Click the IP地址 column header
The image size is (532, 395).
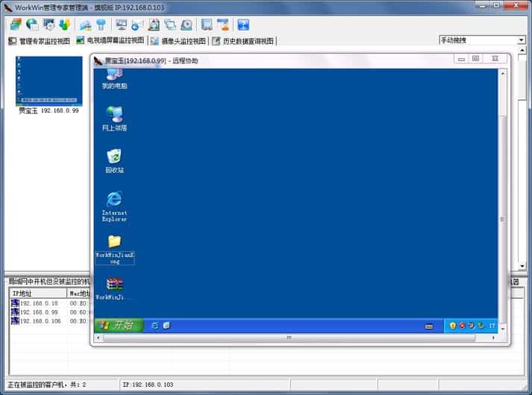click(38, 294)
